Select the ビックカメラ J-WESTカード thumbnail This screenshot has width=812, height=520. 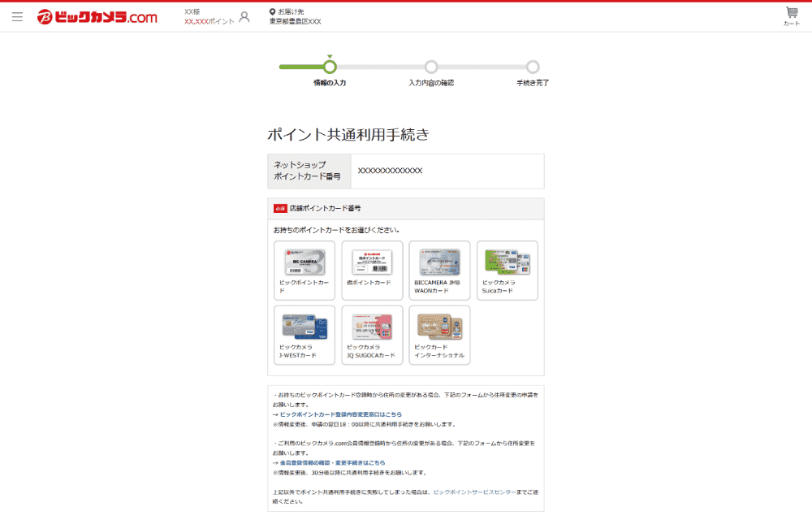(x=303, y=335)
